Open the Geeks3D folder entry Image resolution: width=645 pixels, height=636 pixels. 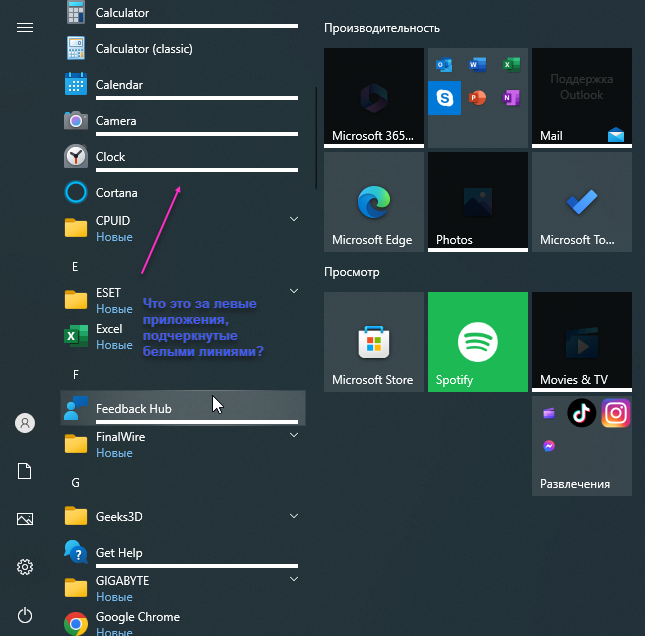(183, 516)
